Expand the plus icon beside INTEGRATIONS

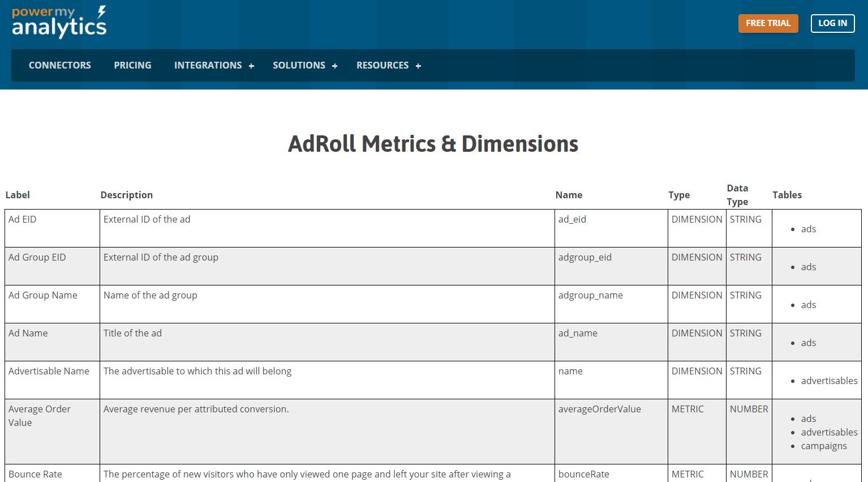coord(251,66)
